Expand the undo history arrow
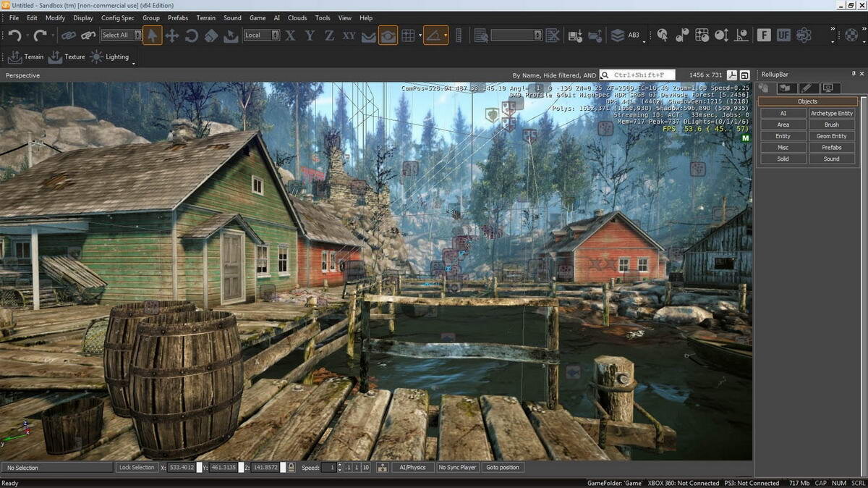This screenshot has height=488, width=868. 27,35
